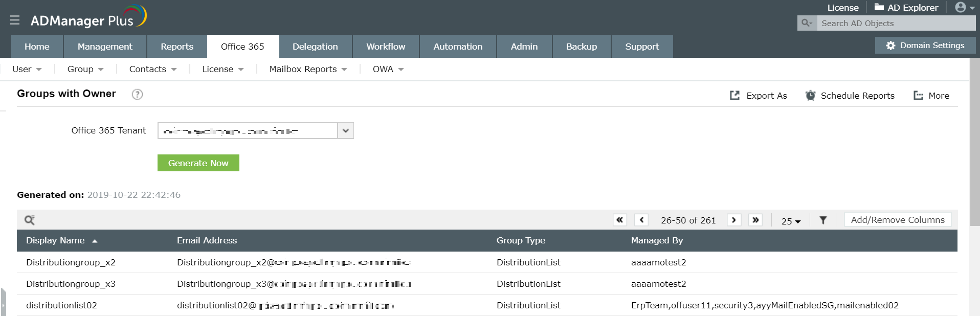The height and width of the screenshot is (316, 980).
Task: Switch to the Delegation tab
Action: coord(315,47)
